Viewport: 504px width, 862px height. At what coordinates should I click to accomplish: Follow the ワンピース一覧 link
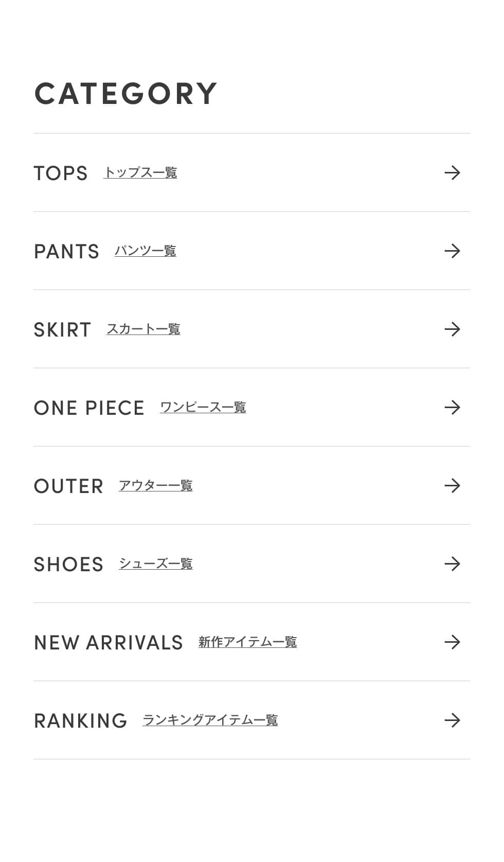pyautogui.click(x=203, y=408)
